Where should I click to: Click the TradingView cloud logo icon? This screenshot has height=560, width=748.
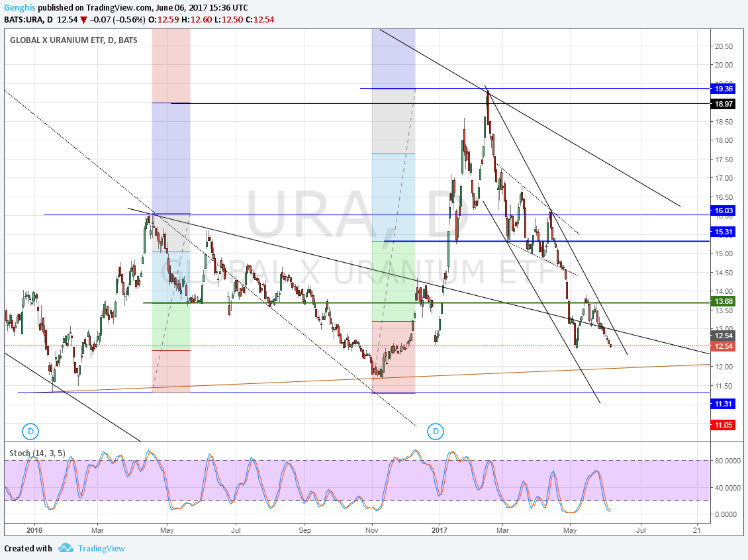[x=66, y=548]
